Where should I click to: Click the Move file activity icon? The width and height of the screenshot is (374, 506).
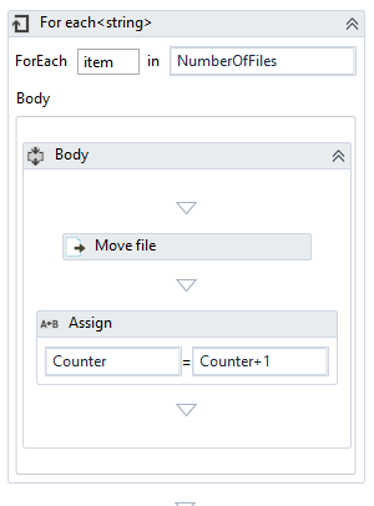point(75,247)
